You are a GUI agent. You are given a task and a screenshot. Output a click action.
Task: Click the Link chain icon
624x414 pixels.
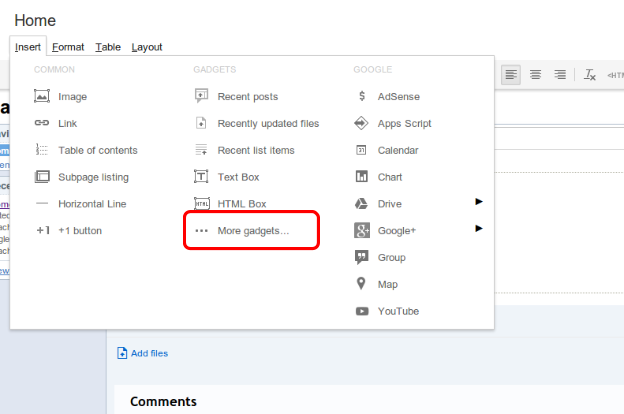pyautogui.click(x=42, y=124)
